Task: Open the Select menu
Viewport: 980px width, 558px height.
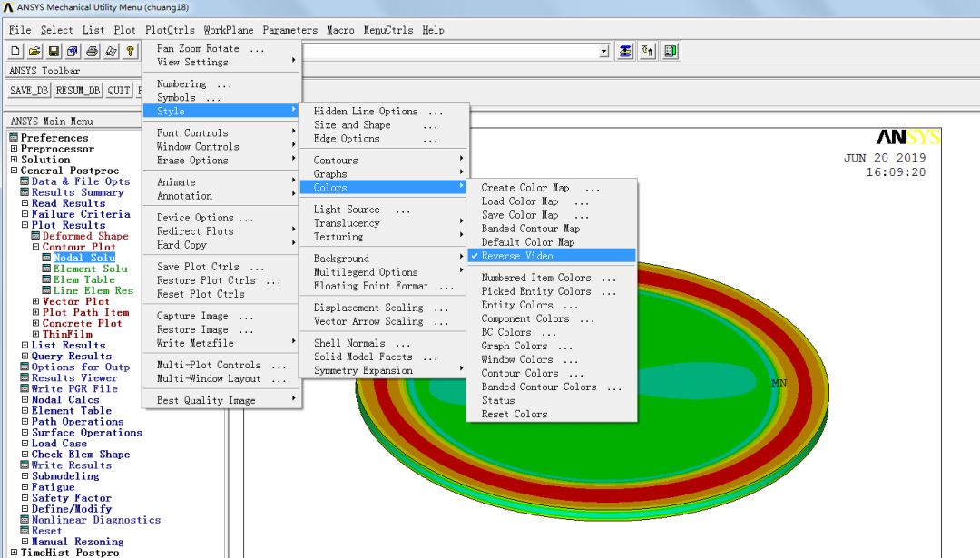Action: [57, 30]
